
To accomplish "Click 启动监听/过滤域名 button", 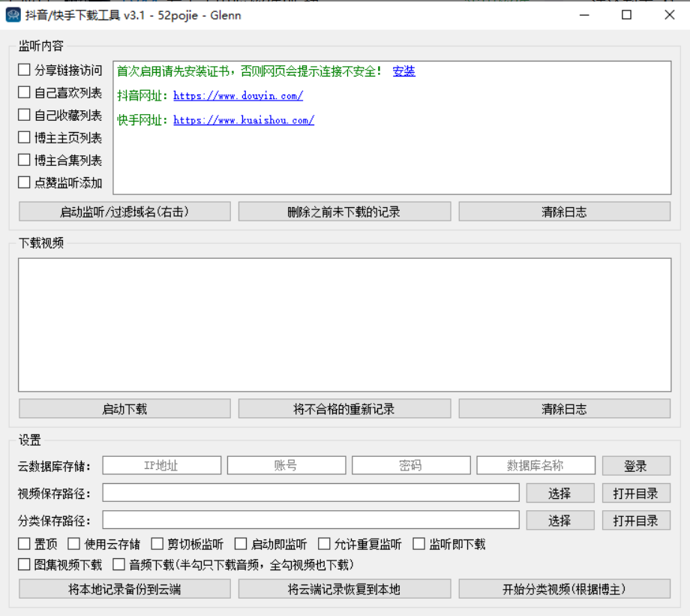I will point(124,212).
